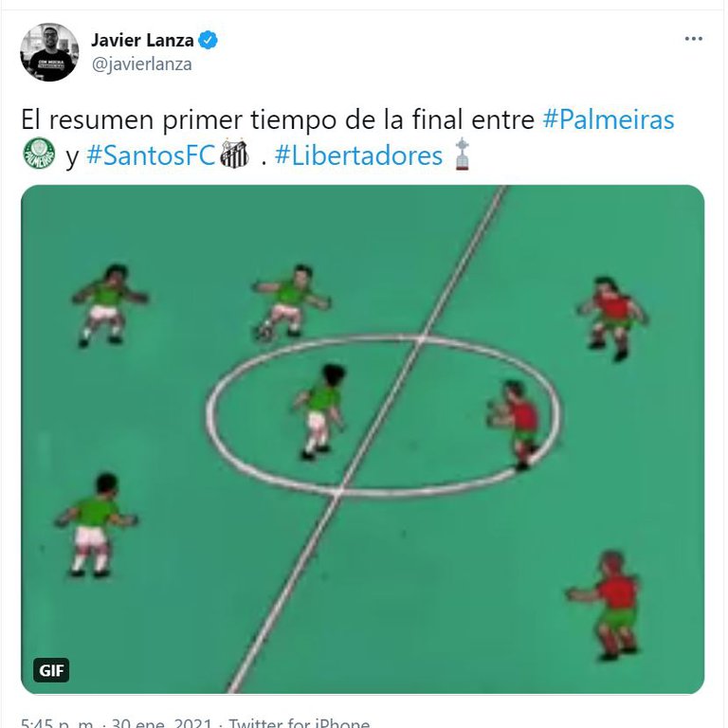Open the three-dot more options menu
Viewport: 728px width, 728px height.
click(x=693, y=39)
